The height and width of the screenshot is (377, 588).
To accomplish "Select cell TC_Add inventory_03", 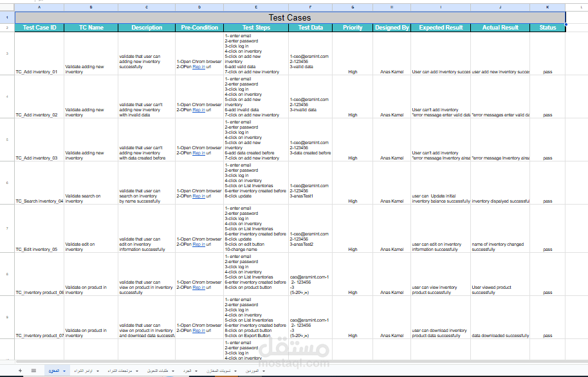I will tap(39, 140).
